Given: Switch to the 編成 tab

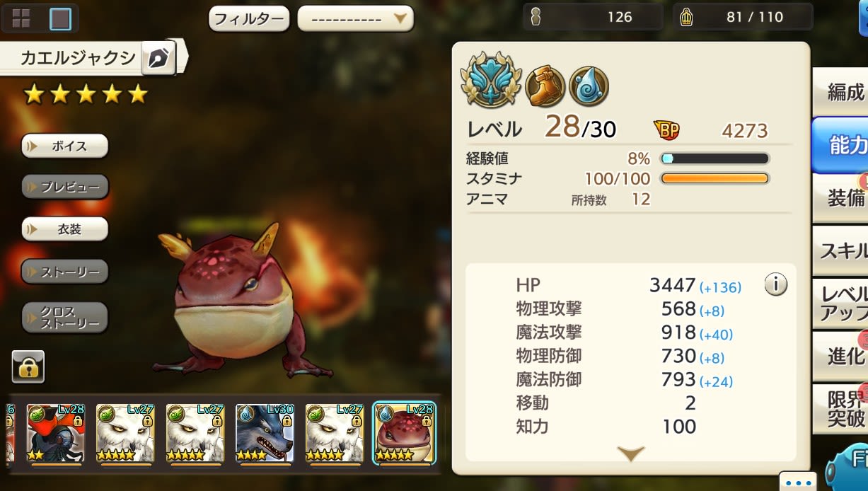Looking at the screenshot, I should 842,91.
